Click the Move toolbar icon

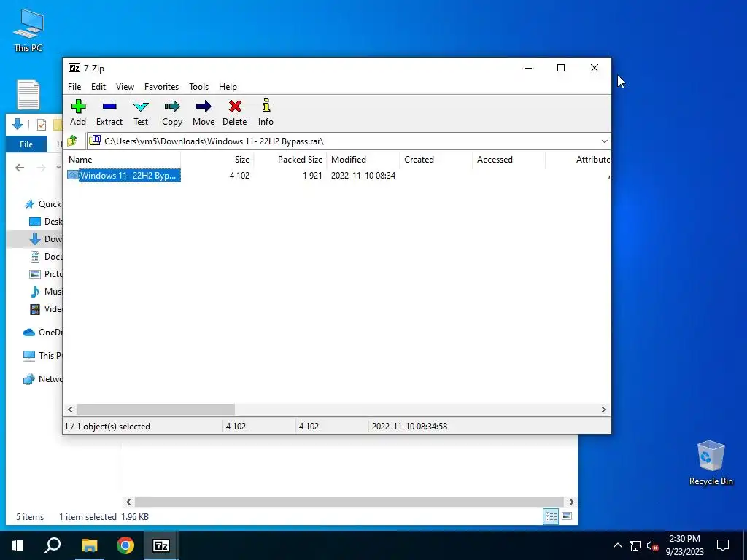[204, 106]
